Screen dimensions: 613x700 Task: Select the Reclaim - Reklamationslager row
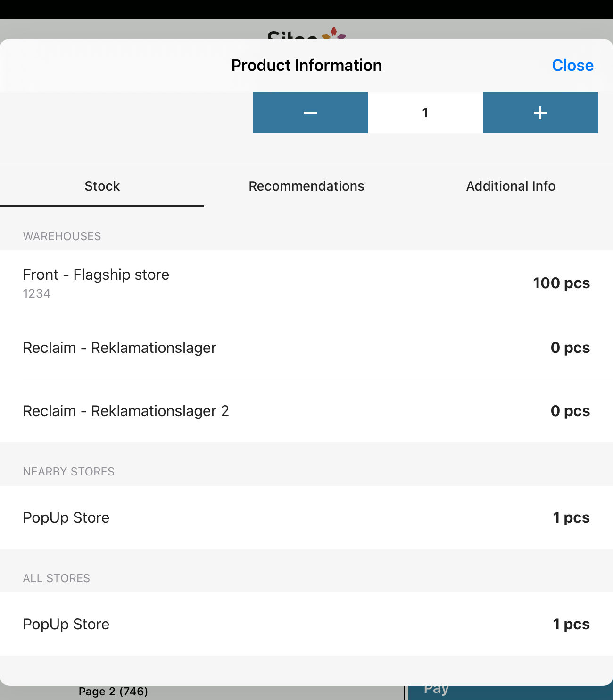pos(306,348)
